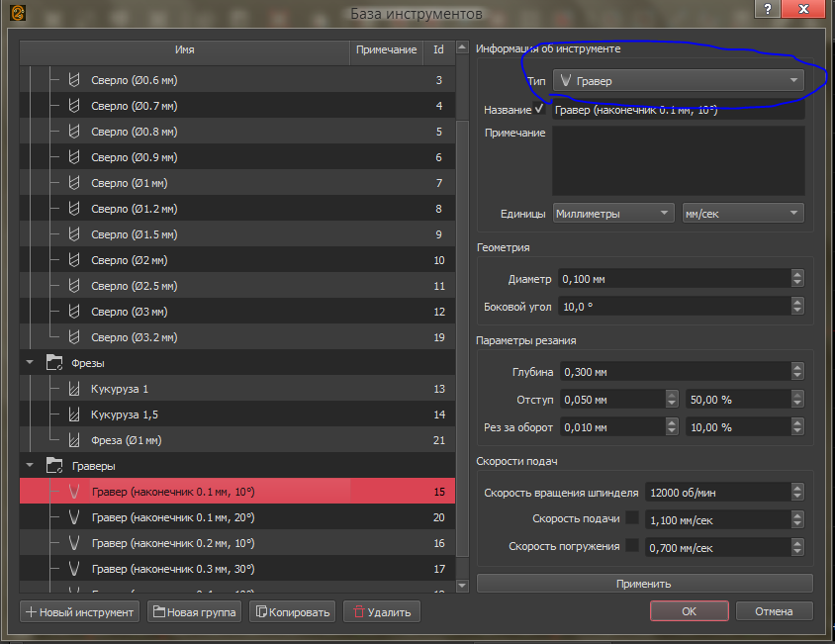
Task: Click the drill icon of Сверло (Ø1 мм)
Action: [74, 183]
